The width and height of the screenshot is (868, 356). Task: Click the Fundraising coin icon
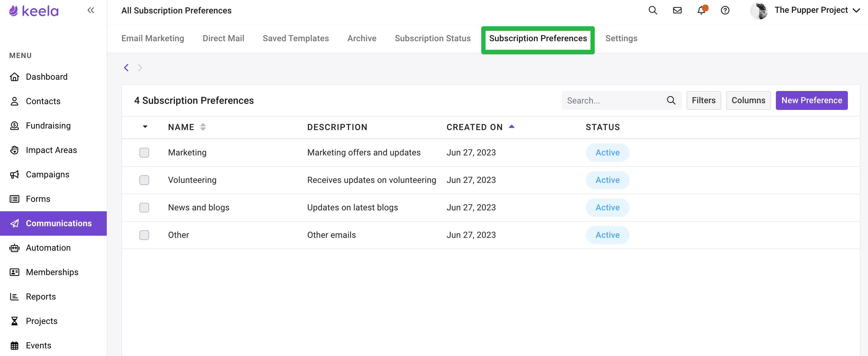(14, 125)
